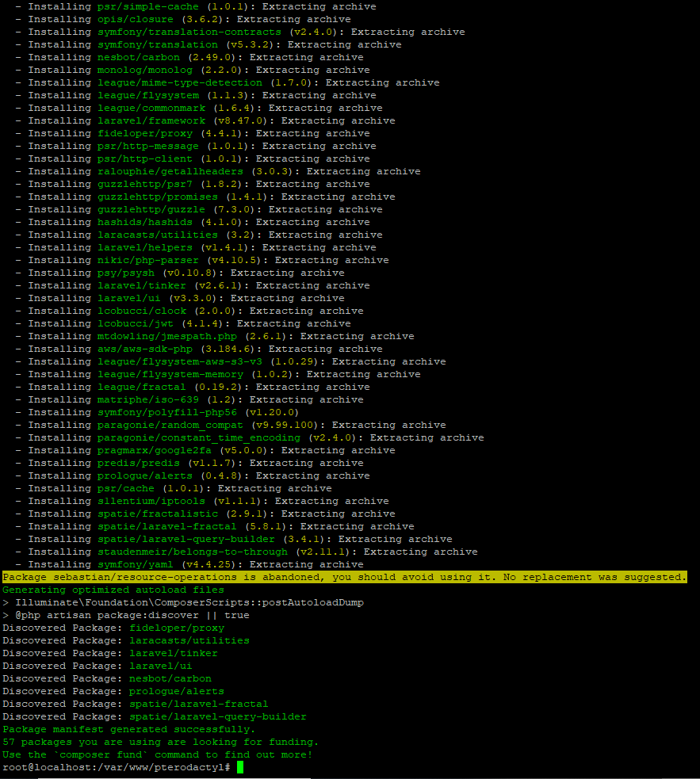Viewport: 700px width, 779px height.
Task: Click 'spatie/laravel-query-builder' in the Installing line
Action: tap(186, 539)
